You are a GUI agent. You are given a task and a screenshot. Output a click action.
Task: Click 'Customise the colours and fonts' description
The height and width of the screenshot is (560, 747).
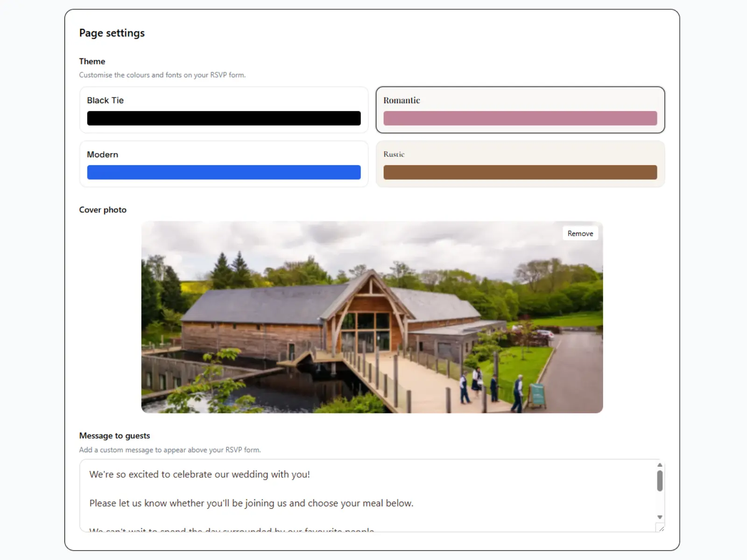click(162, 75)
